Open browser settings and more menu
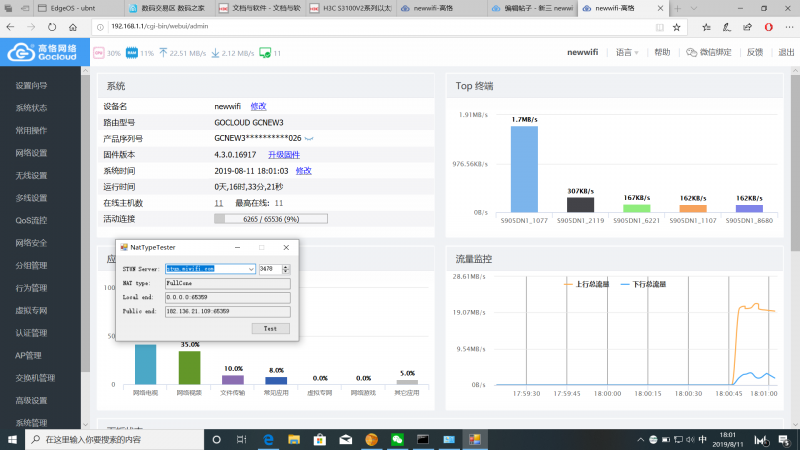The width and height of the screenshot is (800, 450). tap(789, 27)
